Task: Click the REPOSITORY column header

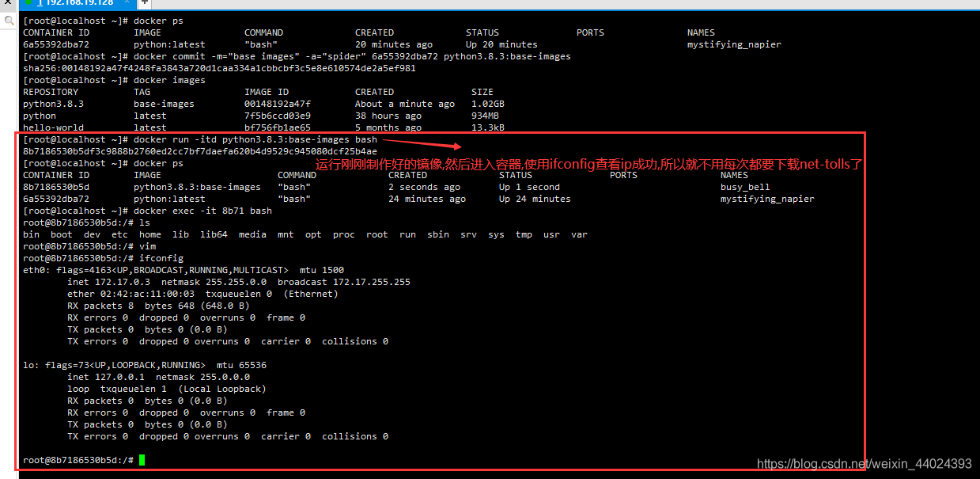Action: tap(51, 92)
